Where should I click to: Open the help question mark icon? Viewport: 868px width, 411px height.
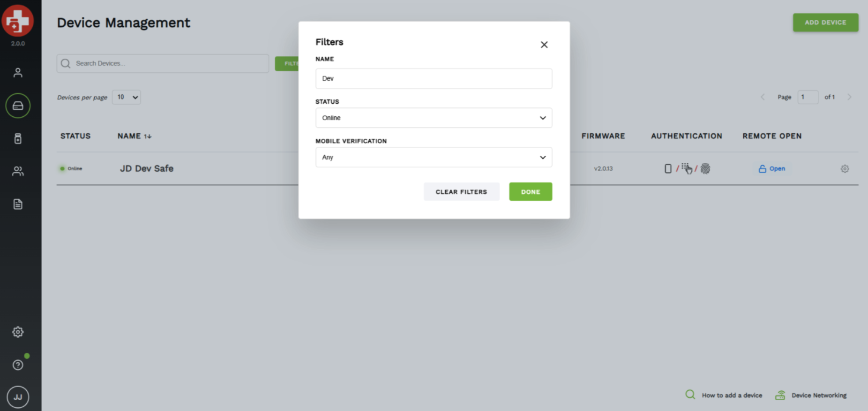coord(18,365)
